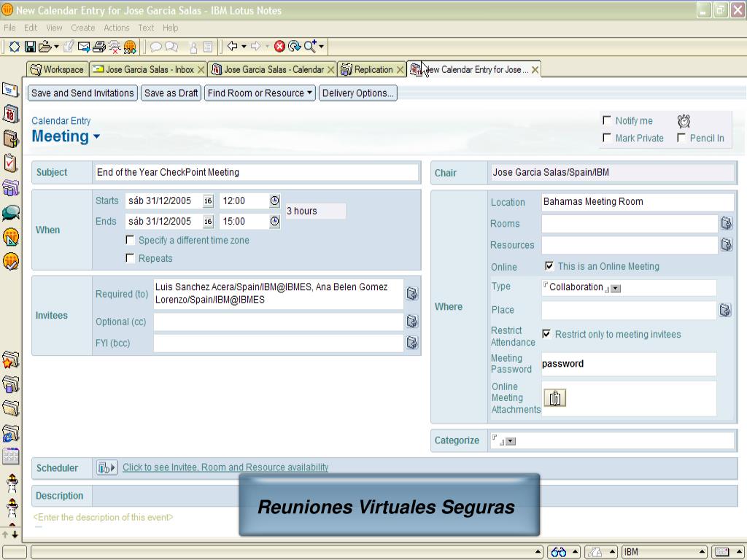
Task: Open Rooms picker icon
Action: [x=726, y=223]
